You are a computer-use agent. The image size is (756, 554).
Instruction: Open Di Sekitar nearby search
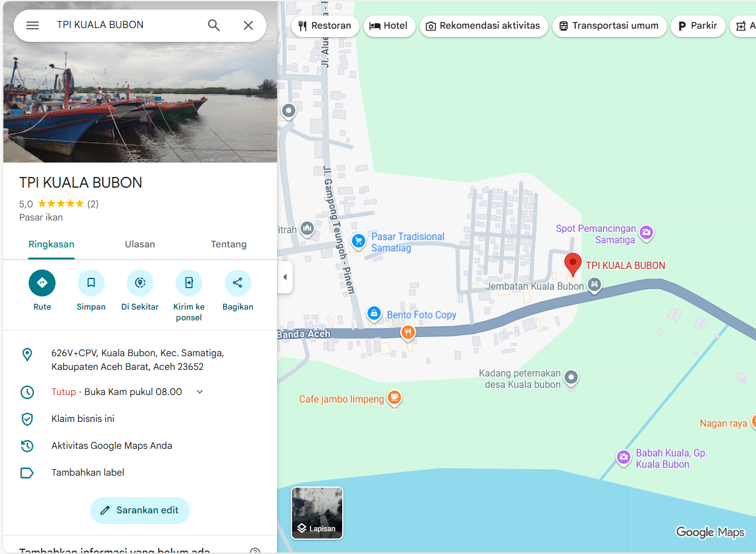tap(140, 283)
